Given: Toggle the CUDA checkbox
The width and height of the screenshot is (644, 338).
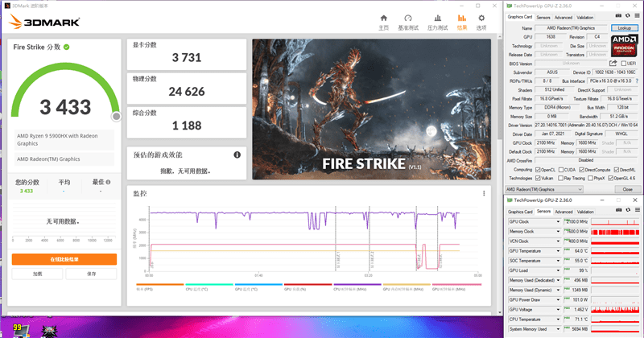Looking at the screenshot, I should (561, 170).
